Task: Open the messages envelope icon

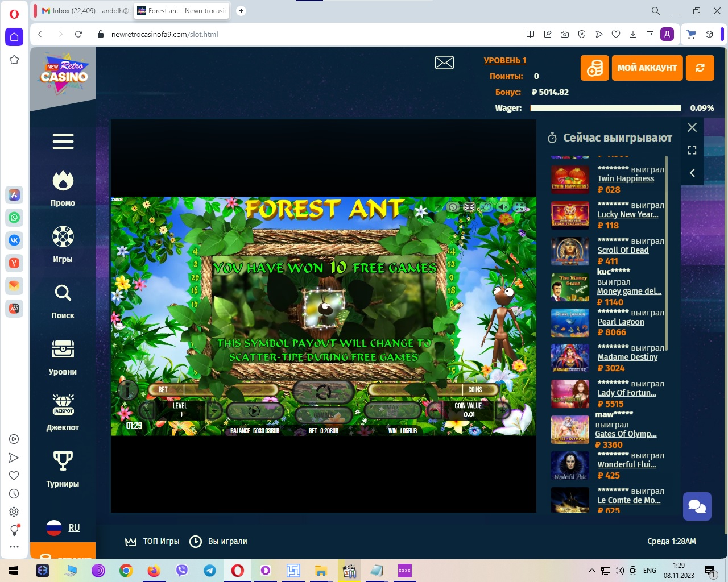Action: click(444, 63)
